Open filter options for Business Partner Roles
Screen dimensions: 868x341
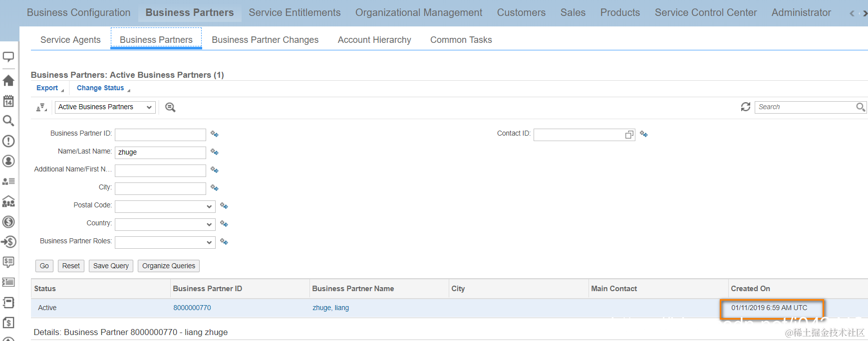pos(224,242)
